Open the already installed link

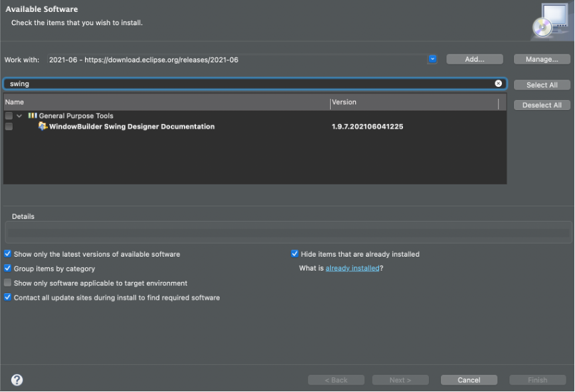click(353, 268)
